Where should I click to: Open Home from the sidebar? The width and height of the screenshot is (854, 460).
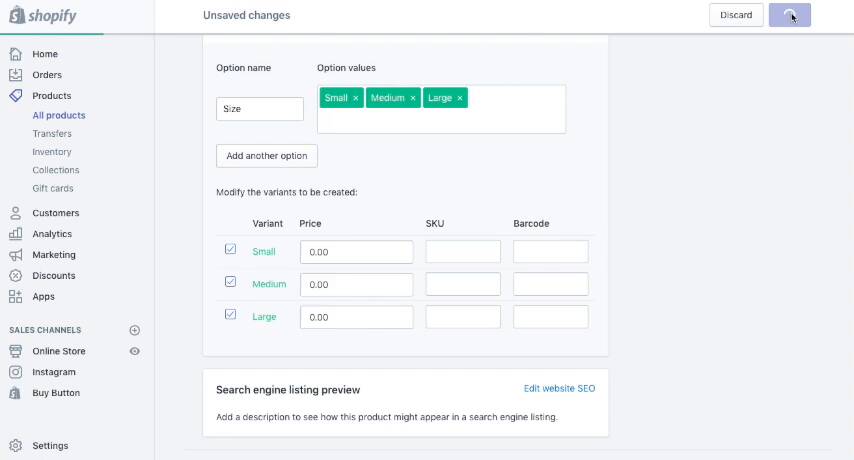[45, 54]
